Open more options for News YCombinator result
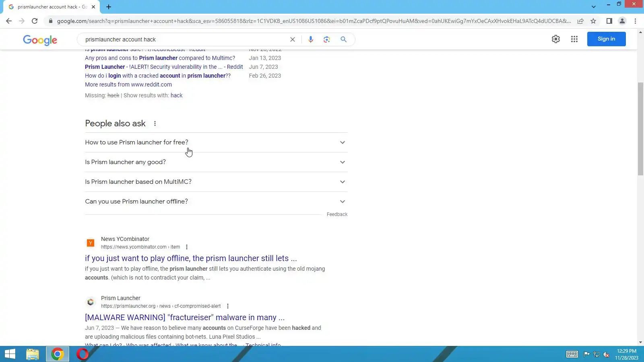Viewport: 644px width, 362px height. [x=187, y=247]
